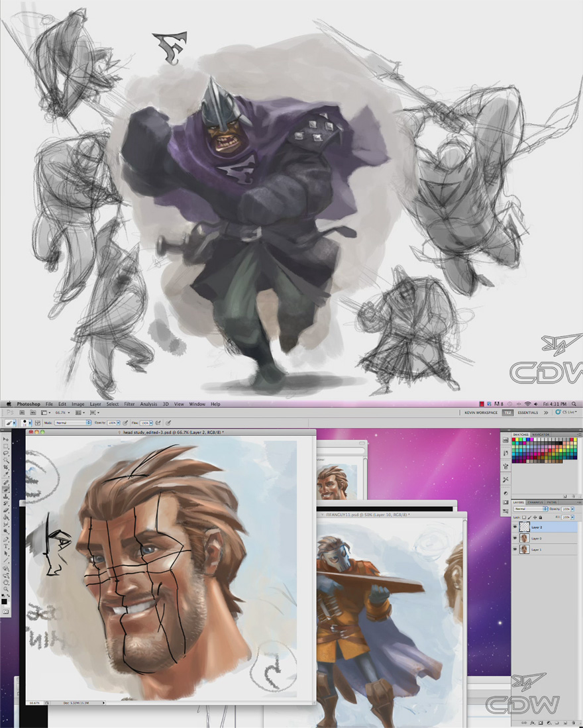Open the Window menu
The height and width of the screenshot is (728, 583).
[197, 404]
